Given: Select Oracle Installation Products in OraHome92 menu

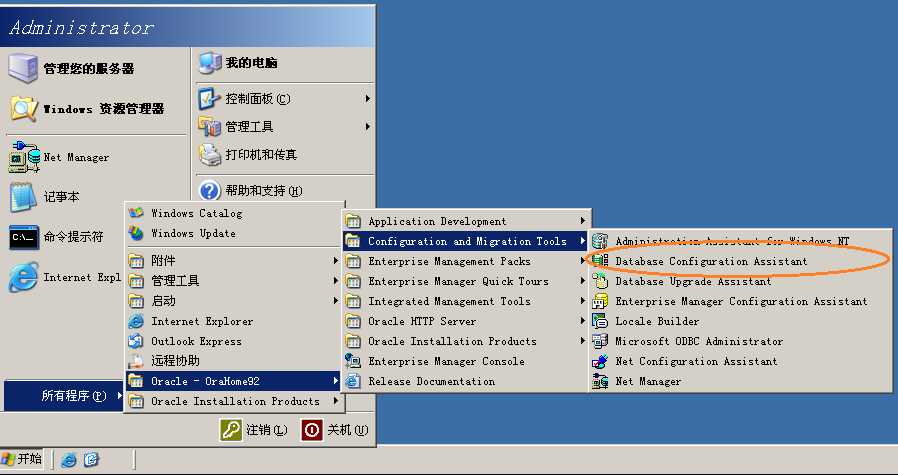Looking at the screenshot, I should [466, 341].
